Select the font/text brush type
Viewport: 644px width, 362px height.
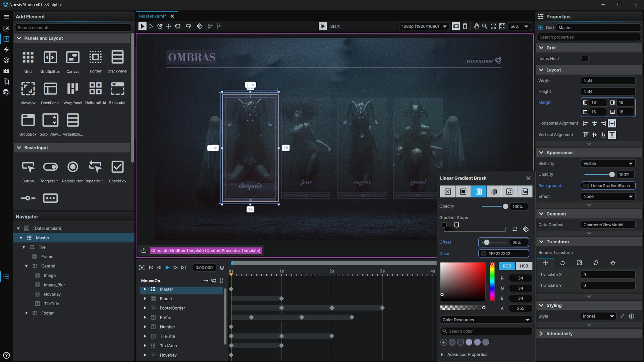(x=525, y=191)
